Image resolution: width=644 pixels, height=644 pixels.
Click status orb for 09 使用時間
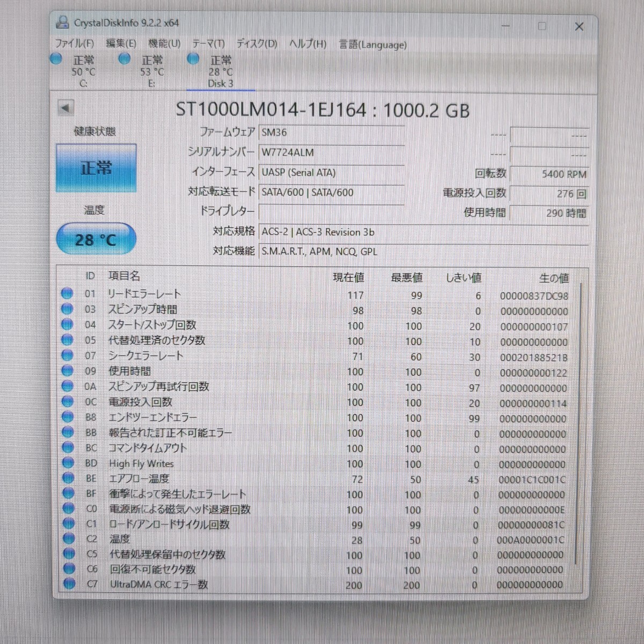(x=67, y=370)
